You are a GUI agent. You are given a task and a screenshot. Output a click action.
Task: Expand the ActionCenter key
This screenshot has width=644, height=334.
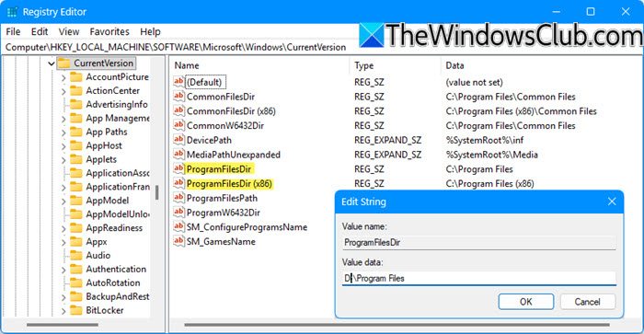63,91
